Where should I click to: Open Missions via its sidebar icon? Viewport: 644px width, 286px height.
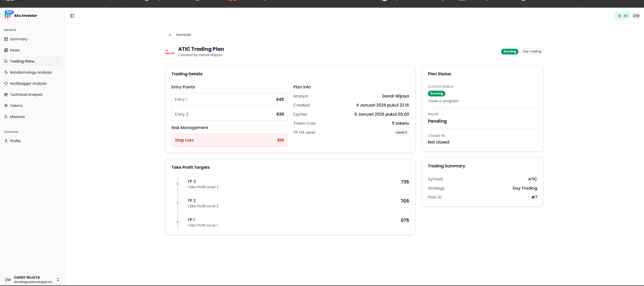coord(6,117)
